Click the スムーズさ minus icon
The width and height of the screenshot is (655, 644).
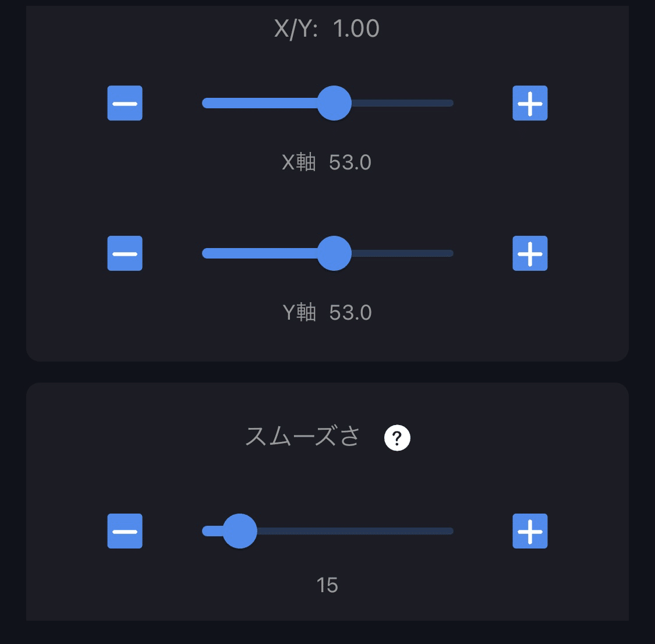click(x=124, y=530)
